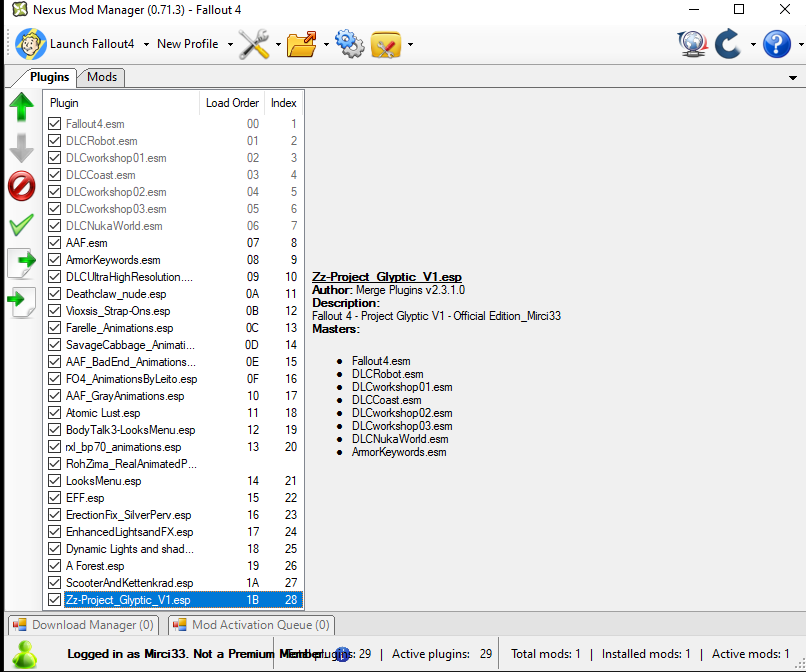Enable all plugins with green checkmark icon
Image resolution: width=806 pixels, height=672 pixels.
coord(21,225)
